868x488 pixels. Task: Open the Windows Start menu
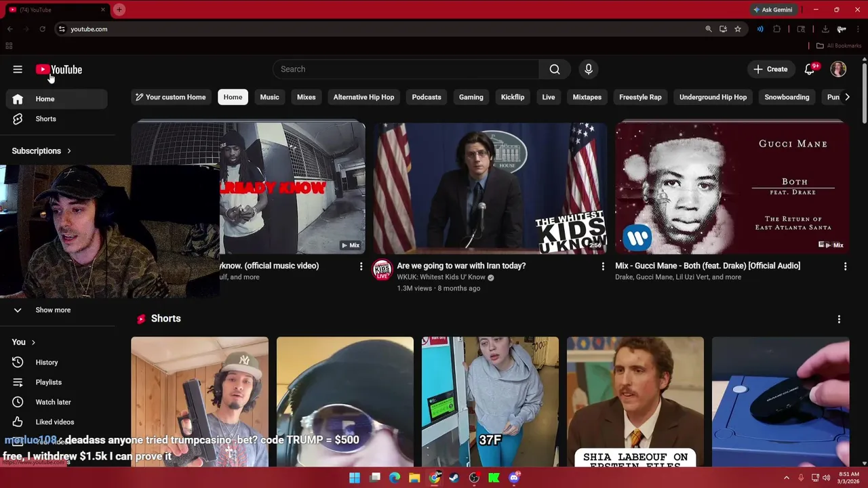tap(355, 478)
